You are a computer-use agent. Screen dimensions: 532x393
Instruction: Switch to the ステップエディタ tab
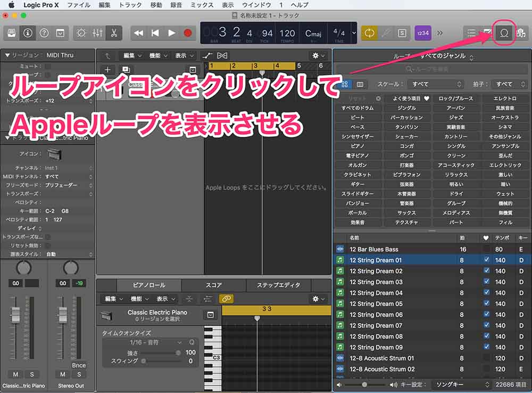point(278,285)
